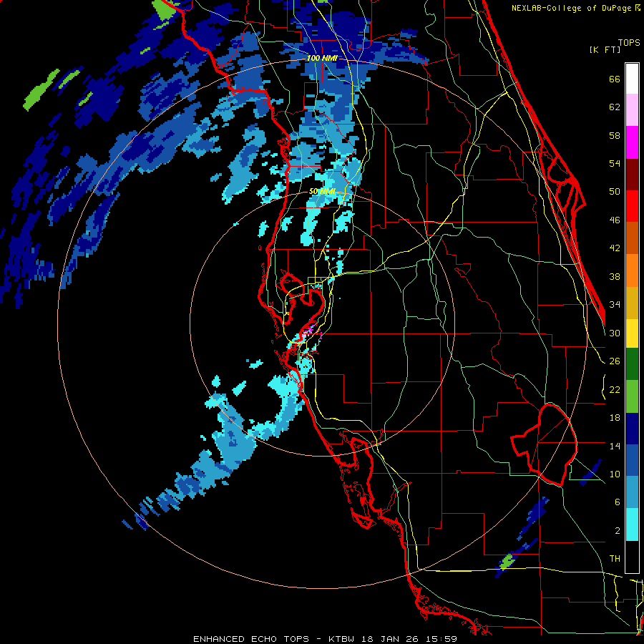Select the light pink legend swatch
This screenshot has width=644, height=644.
pyautogui.click(x=632, y=109)
